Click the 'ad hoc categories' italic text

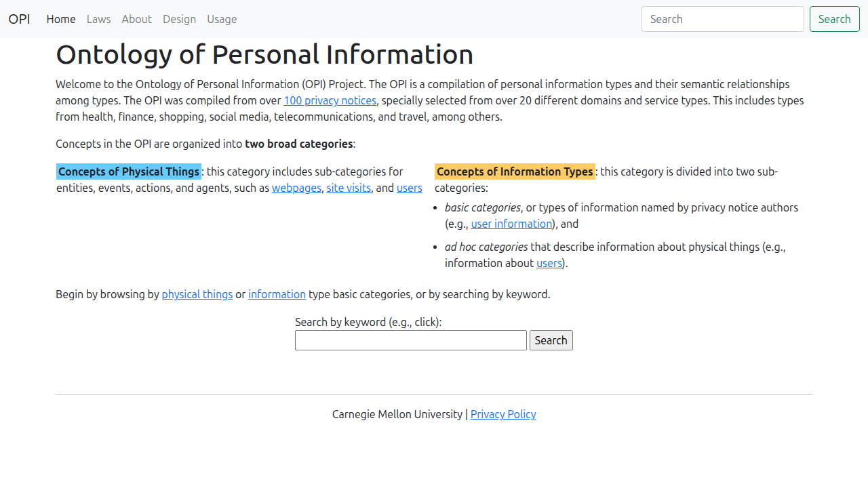point(486,247)
